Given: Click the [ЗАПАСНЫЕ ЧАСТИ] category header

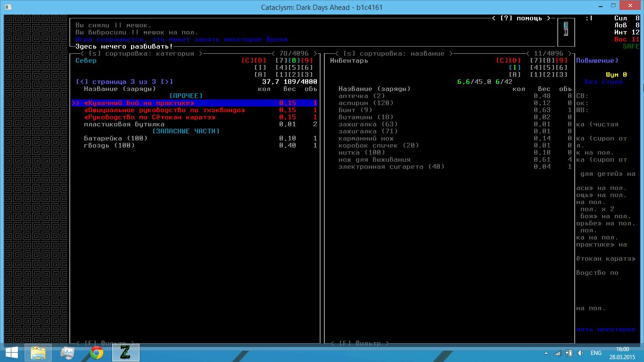Looking at the screenshot, I should pos(186,132).
